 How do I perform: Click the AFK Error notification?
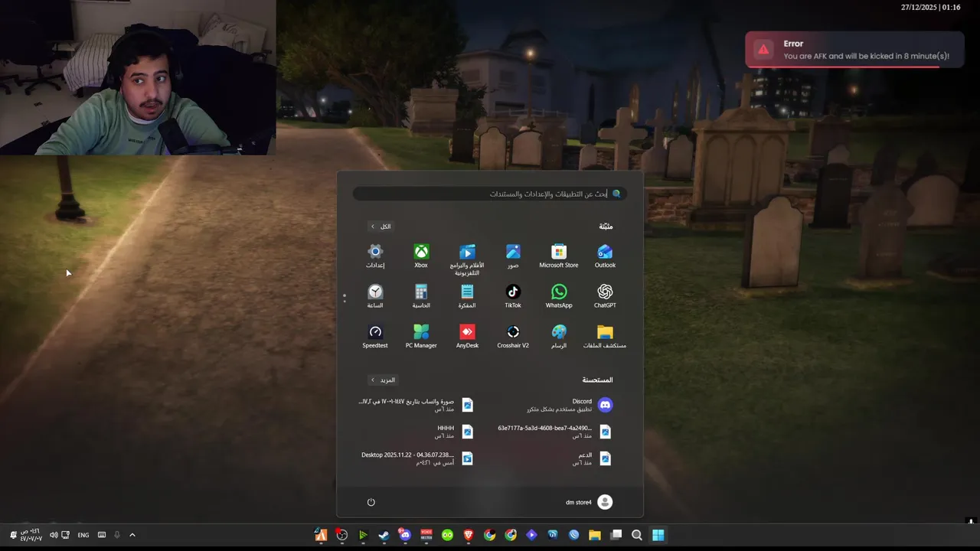[854, 50]
